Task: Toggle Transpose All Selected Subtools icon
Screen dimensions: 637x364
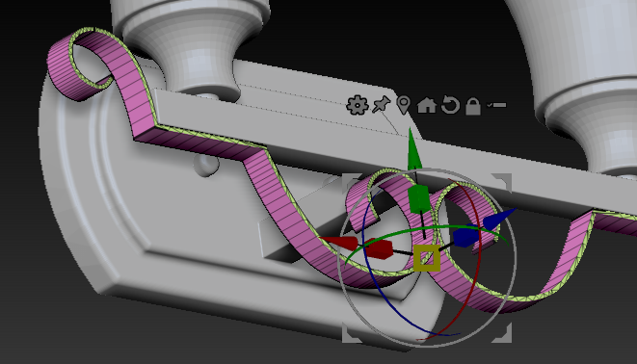Action: (496, 105)
